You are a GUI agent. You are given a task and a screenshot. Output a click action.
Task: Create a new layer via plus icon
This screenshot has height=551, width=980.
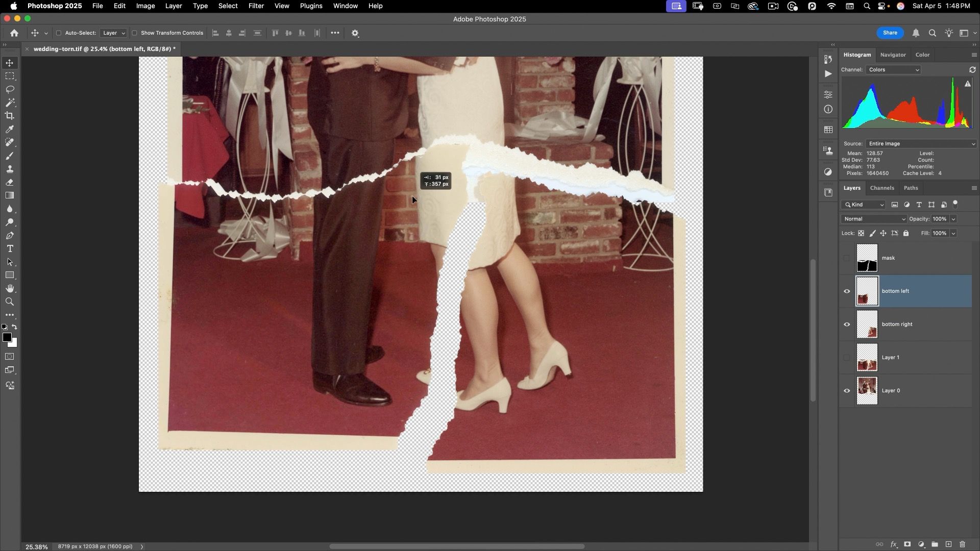point(948,544)
